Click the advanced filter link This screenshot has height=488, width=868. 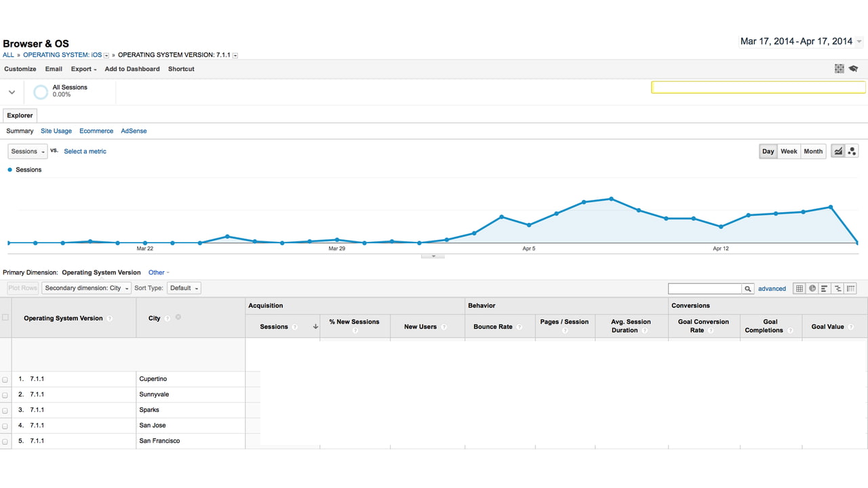772,289
